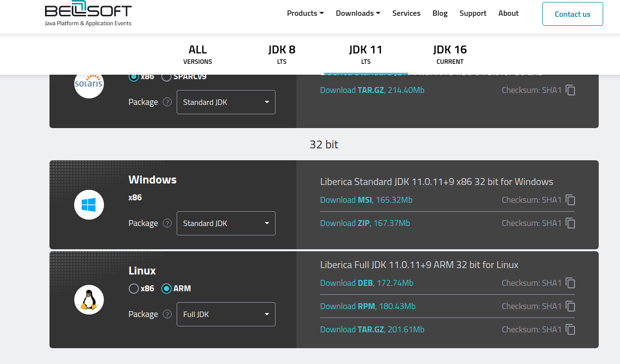Copy SHA1 checksum for Windows ZIP
This screenshot has height=364, width=620.
click(571, 223)
